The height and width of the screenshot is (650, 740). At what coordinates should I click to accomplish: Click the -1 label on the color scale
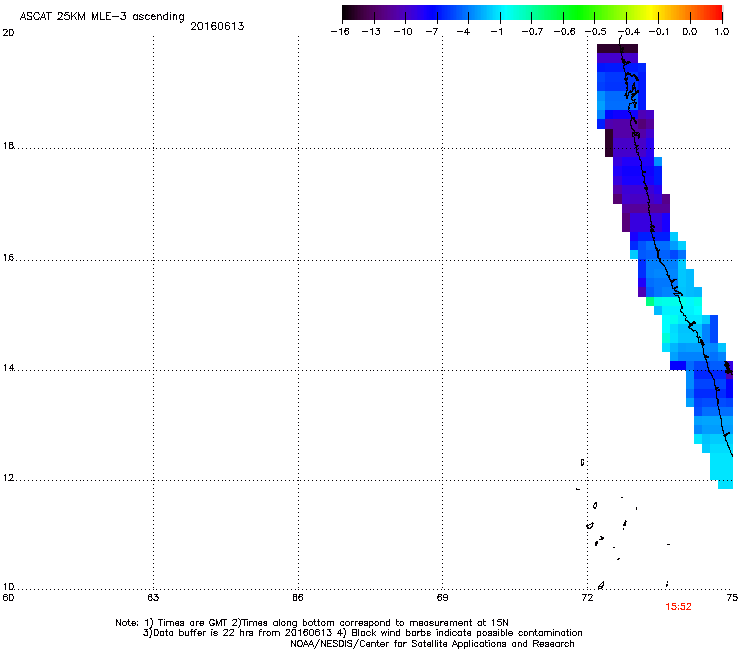click(496, 32)
